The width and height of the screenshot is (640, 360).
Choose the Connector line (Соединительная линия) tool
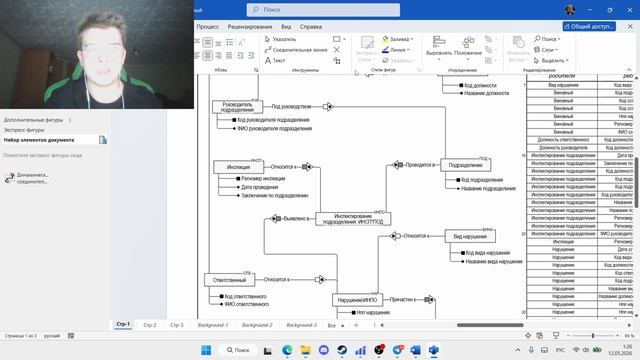(296, 50)
